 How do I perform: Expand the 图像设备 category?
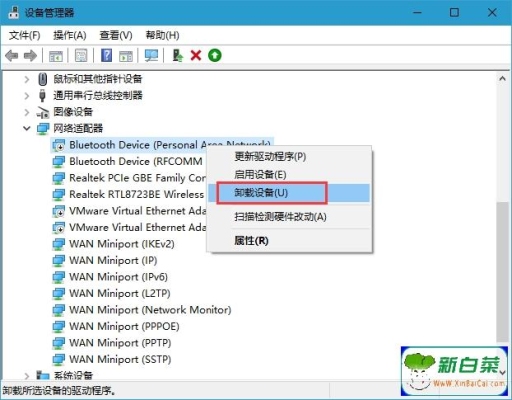(27, 112)
